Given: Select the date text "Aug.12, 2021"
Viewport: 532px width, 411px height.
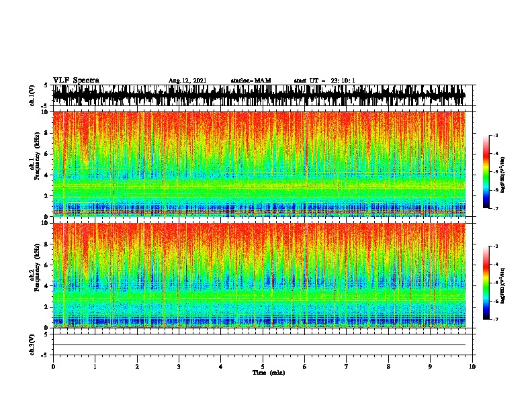Looking at the screenshot, I should point(187,81).
